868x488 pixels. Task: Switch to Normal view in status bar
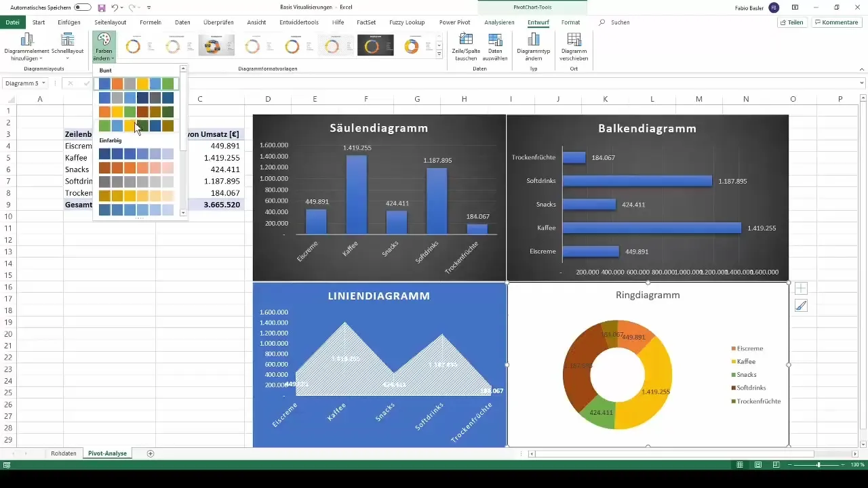(x=741, y=464)
